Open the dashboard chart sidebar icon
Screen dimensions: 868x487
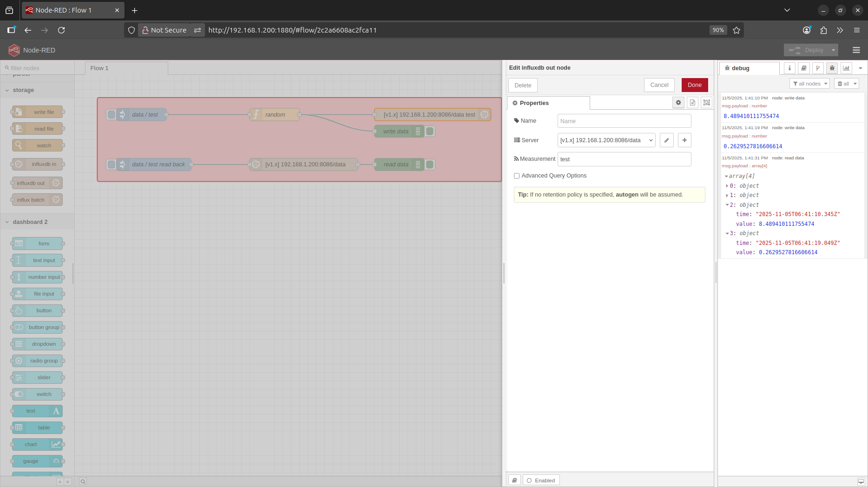pos(846,68)
